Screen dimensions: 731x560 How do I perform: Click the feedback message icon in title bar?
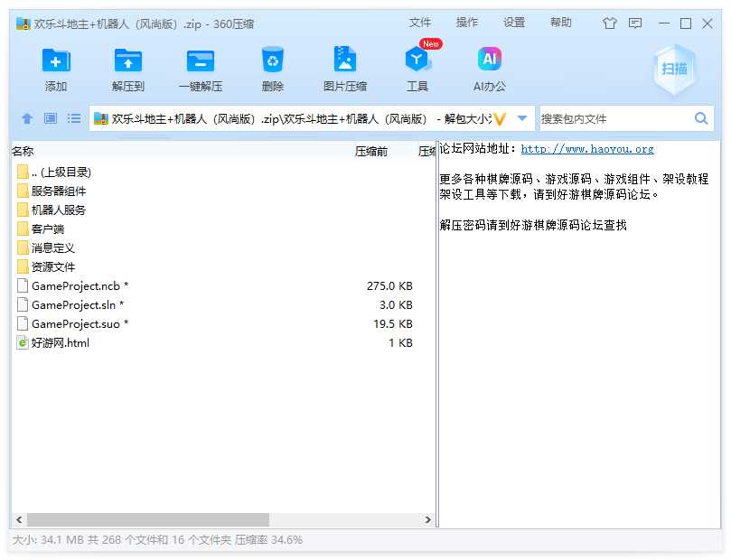click(x=635, y=23)
